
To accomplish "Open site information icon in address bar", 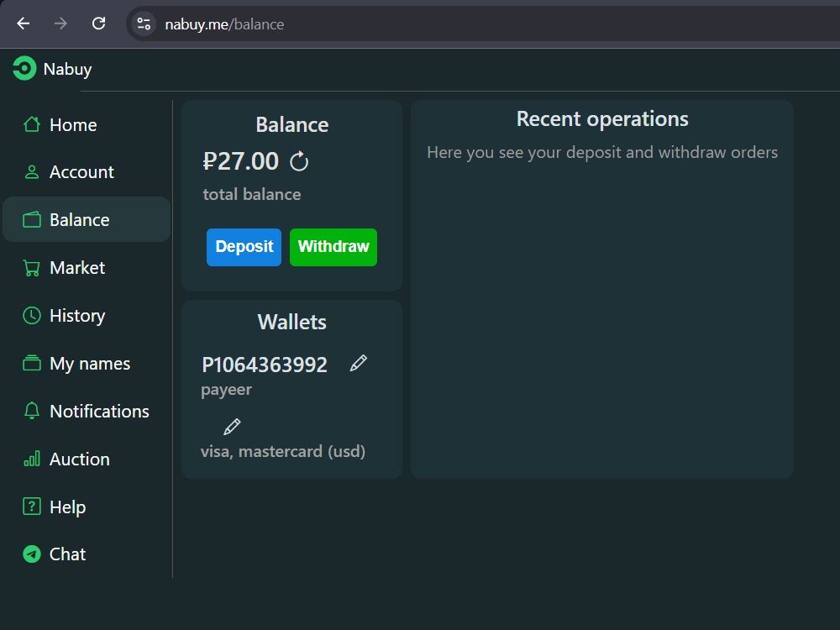I will tap(144, 24).
